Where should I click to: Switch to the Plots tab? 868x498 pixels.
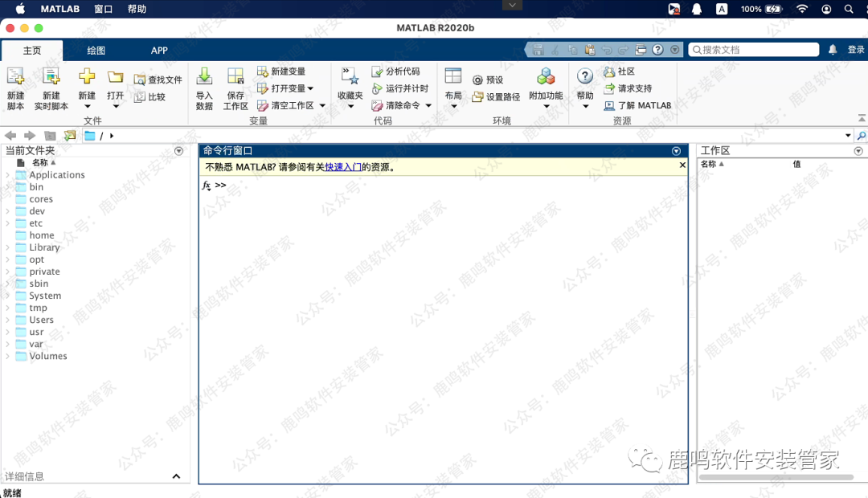coord(96,51)
